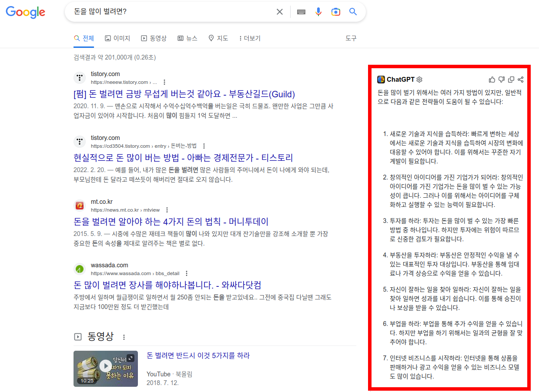Screen dimensions: 539x392
Task: Click the blue magnifier search button
Action: pyautogui.click(x=353, y=12)
